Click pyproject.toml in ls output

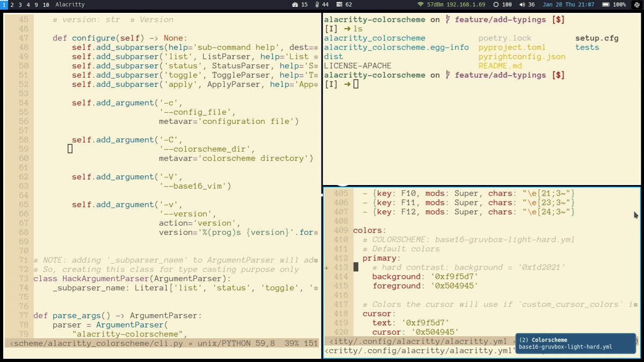[512, 47]
